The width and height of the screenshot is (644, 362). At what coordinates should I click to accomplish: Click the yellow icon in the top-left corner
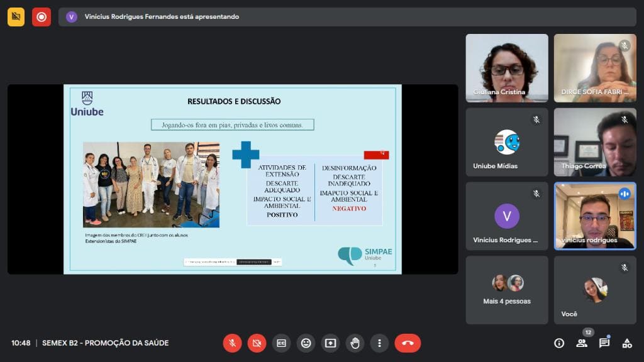click(x=16, y=17)
